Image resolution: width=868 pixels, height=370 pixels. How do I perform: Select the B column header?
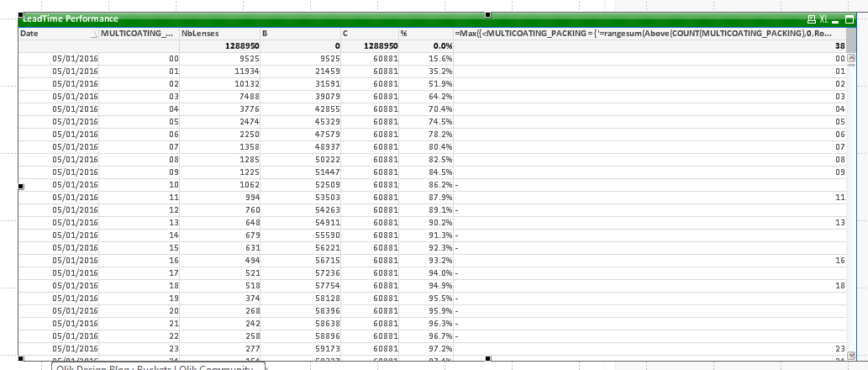(301, 34)
